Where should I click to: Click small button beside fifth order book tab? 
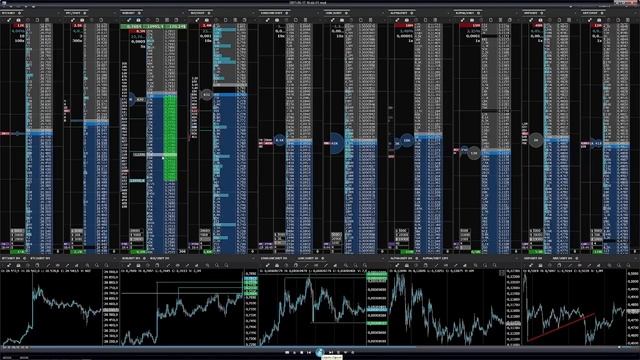point(287,13)
